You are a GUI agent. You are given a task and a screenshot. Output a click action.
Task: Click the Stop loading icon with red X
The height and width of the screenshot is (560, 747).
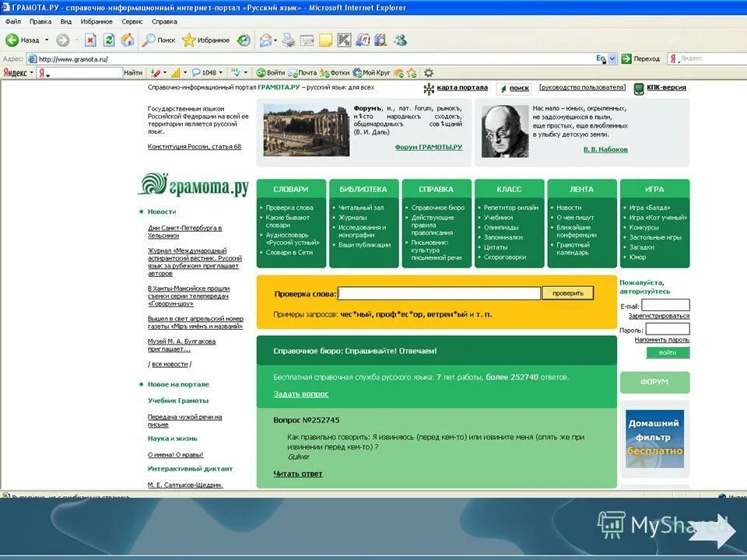point(90,40)
